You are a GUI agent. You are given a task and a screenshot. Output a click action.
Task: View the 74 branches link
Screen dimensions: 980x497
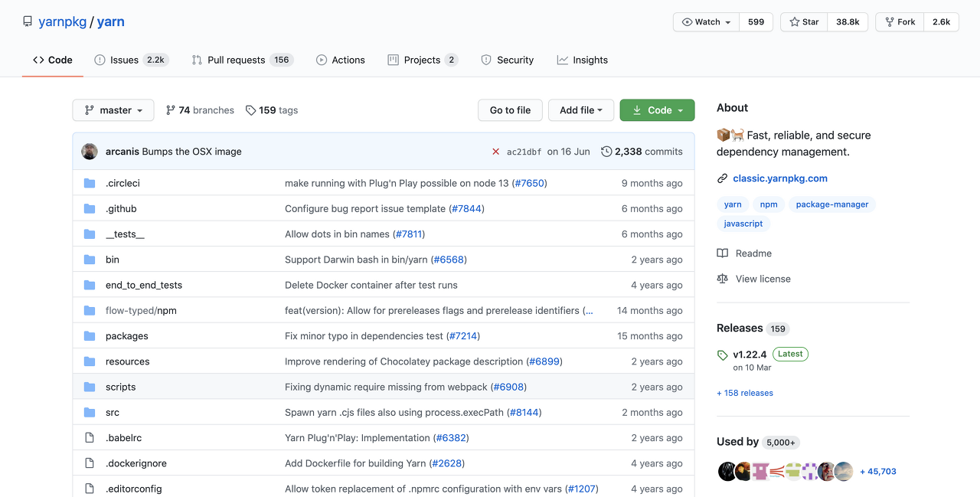point(200,110)
